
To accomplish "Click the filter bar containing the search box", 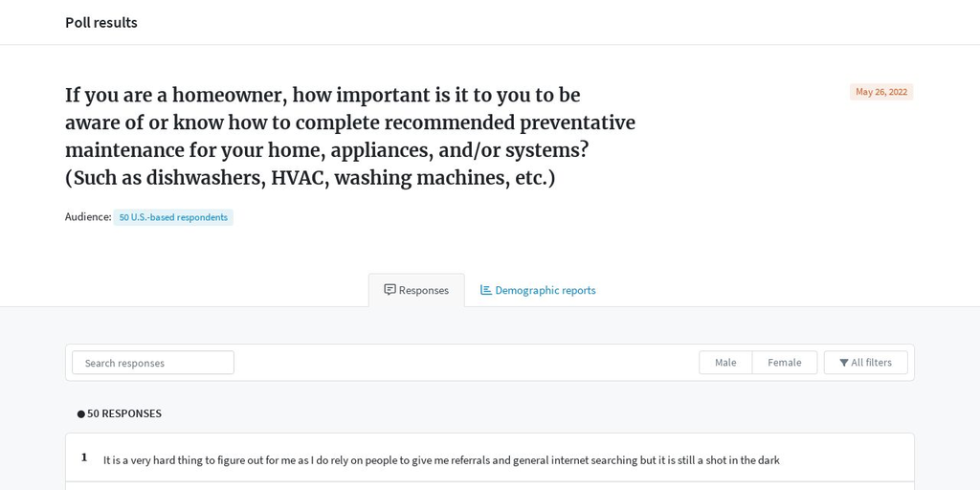I will (490, 363).
